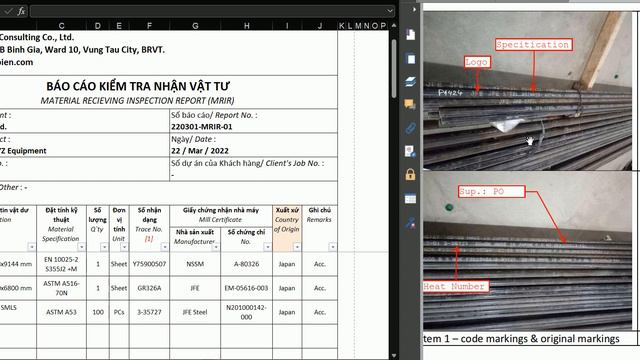Select the Mill Certificate header cell

[x=221, y=215]
